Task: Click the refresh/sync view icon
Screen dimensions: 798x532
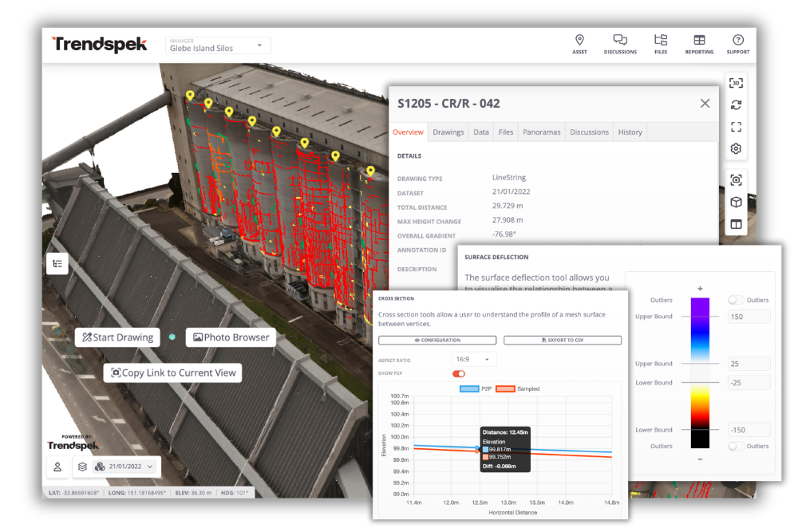Action: point(736,104)
